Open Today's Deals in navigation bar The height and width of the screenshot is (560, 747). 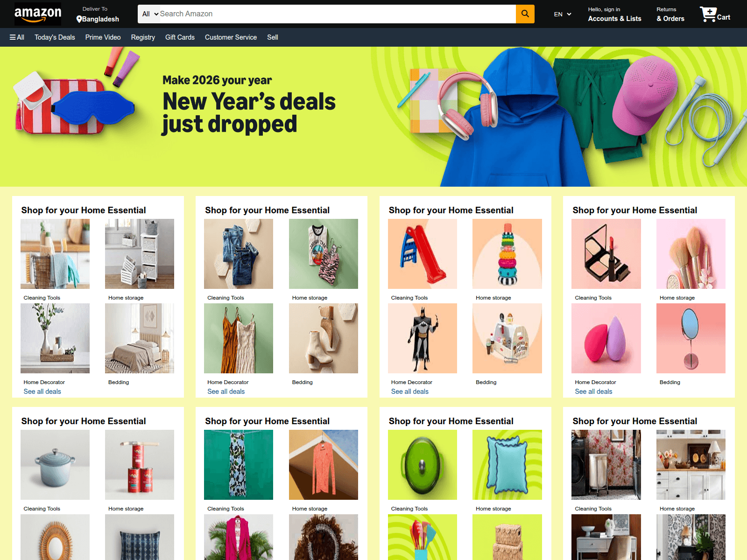pos(55,37)
